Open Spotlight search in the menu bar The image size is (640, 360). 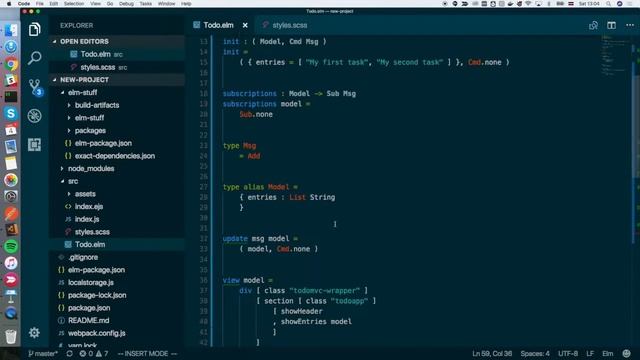(x=609, y=4)
